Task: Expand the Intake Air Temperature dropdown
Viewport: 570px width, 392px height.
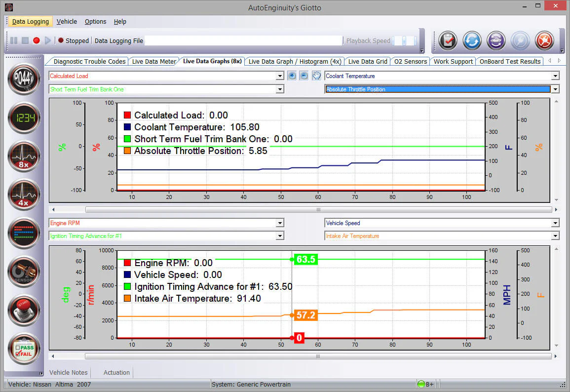Action: point(555,236)
